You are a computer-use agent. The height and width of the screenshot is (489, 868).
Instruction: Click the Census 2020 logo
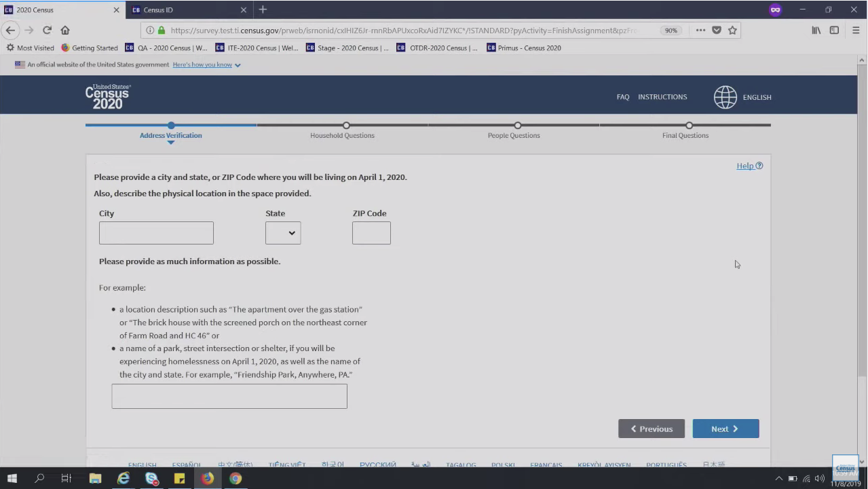pyautogui.click(x=108, y=97)
